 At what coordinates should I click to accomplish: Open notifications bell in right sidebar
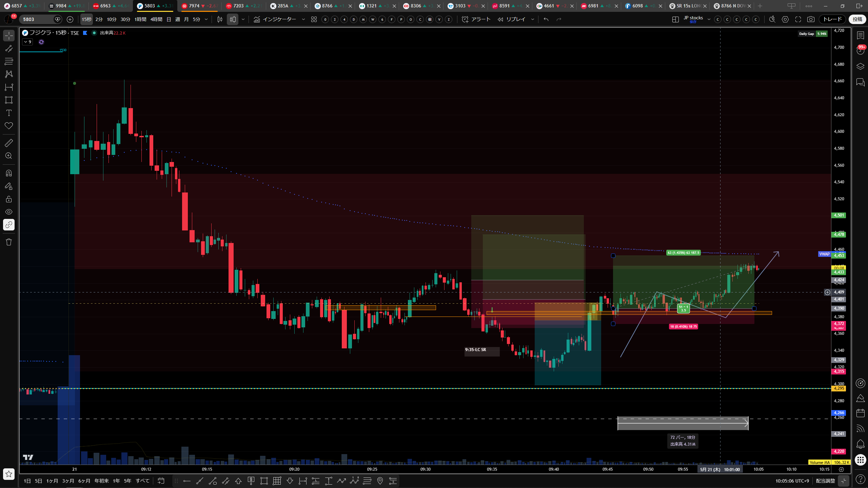(x=860, y=444)
